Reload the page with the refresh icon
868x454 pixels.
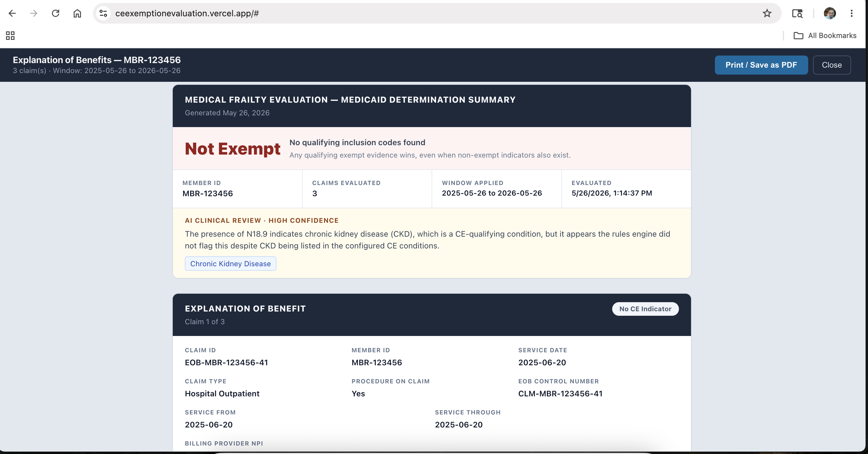pyautogui.click(x=56, y=14)
